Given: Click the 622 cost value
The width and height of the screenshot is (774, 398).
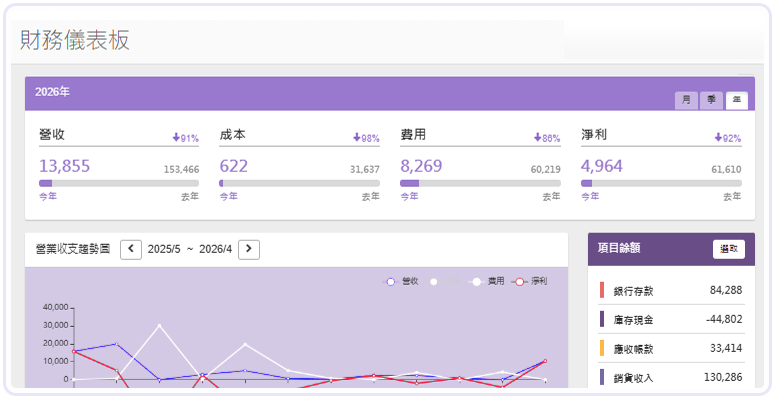Looking at the screenshot, I should coord(233,166).
